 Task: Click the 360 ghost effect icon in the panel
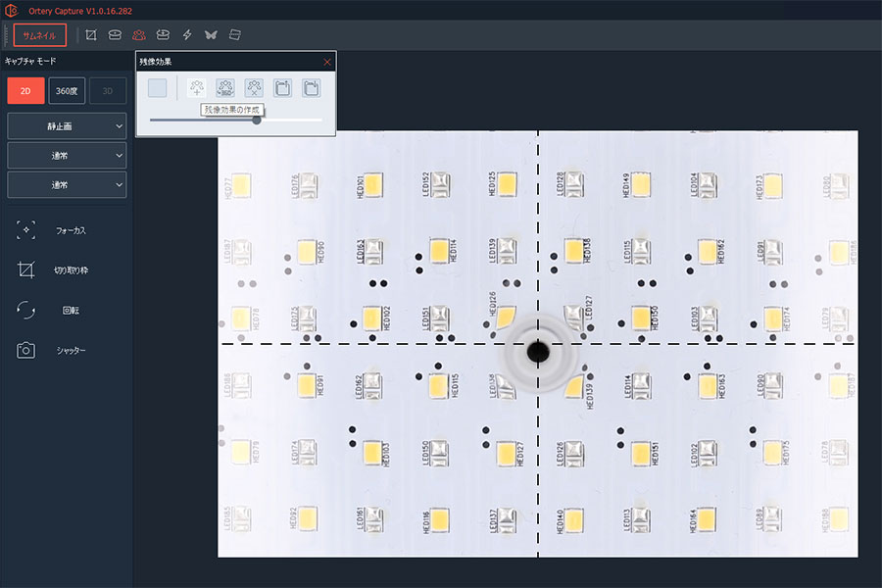click(225, 88)
